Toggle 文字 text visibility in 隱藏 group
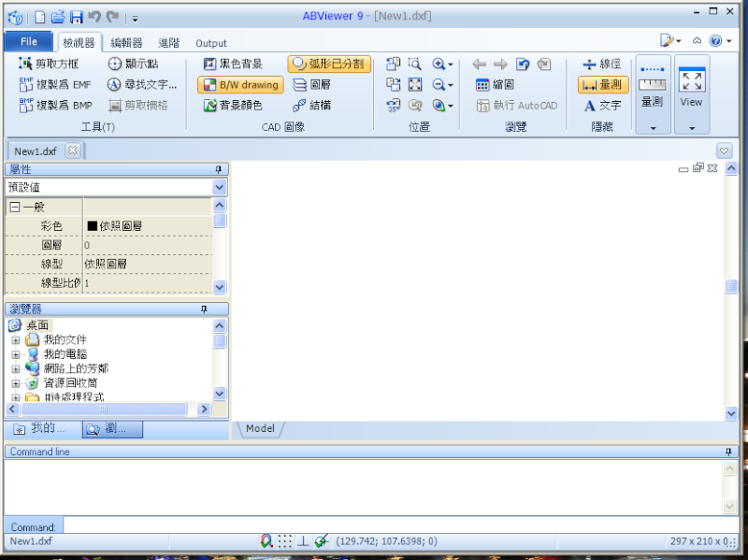The image size is (748, 560). pos(603,106)
